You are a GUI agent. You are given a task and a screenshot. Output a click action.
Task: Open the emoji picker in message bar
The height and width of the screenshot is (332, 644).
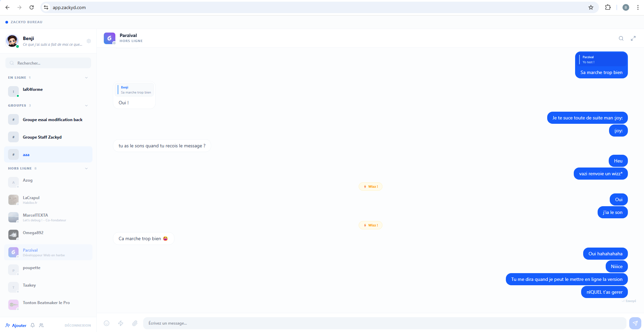coord(107,323)
